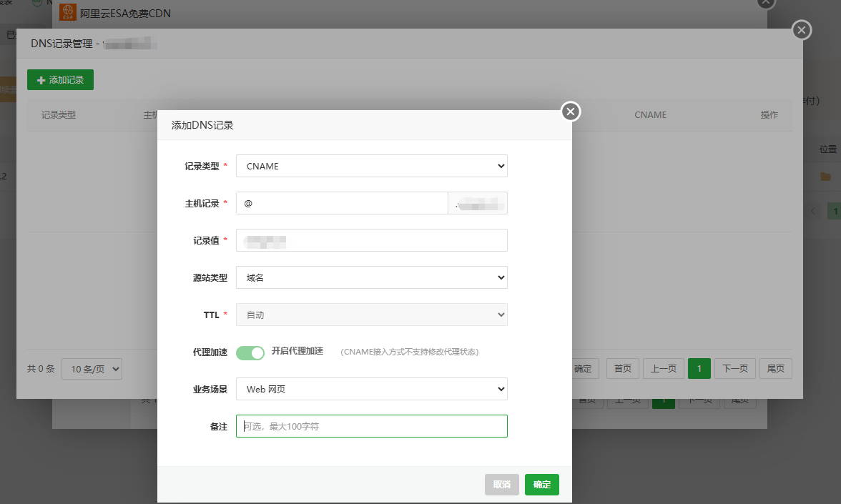Click the Aliyun ESA logo icon
Screen dimensions: 841x504
69,11
